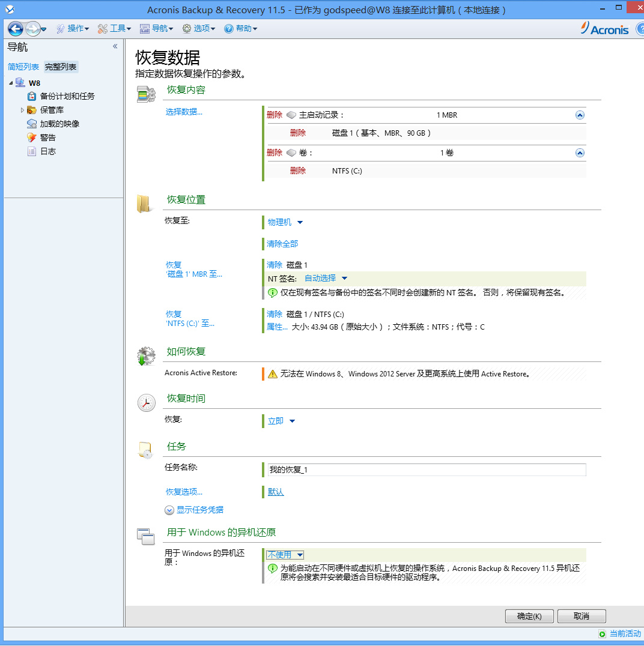Open the 工具 menu
This screenshot has height=646, width=644.
(114, 28)
